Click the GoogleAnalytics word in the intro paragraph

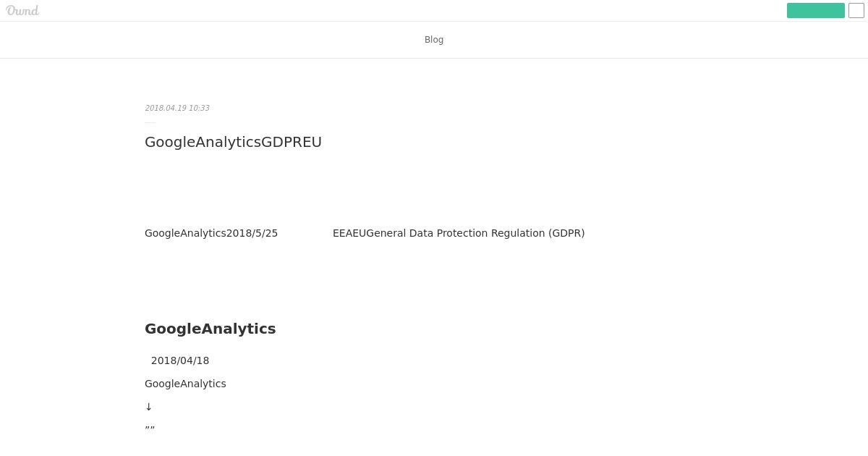click(x=185, y=233)
